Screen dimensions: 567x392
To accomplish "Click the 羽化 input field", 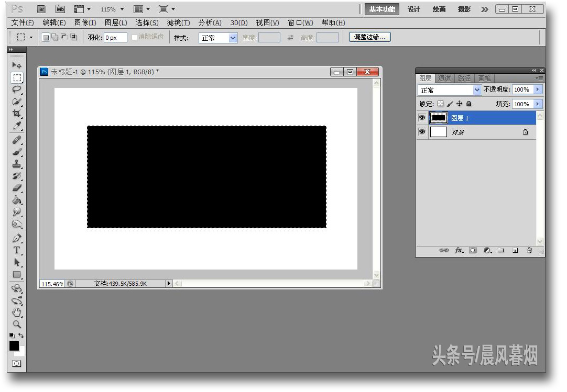I will point(115,37).
